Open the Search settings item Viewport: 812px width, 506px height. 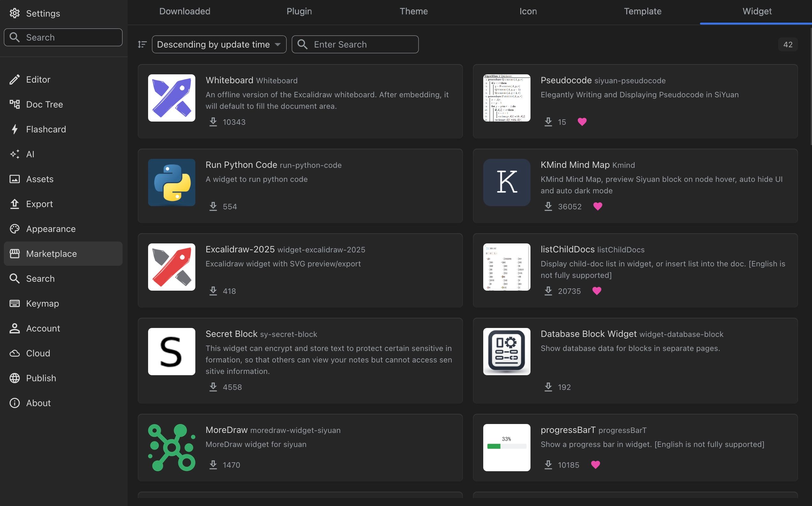[63, 279]
